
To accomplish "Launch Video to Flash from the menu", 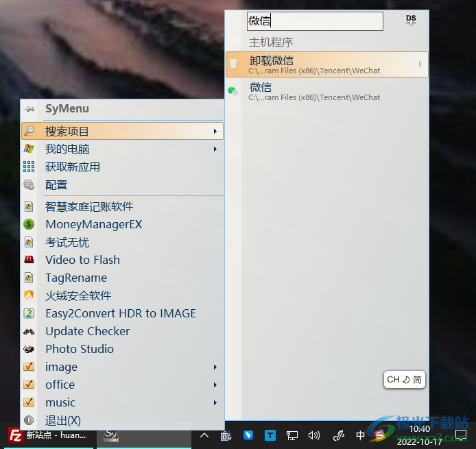I will [123, 260].
